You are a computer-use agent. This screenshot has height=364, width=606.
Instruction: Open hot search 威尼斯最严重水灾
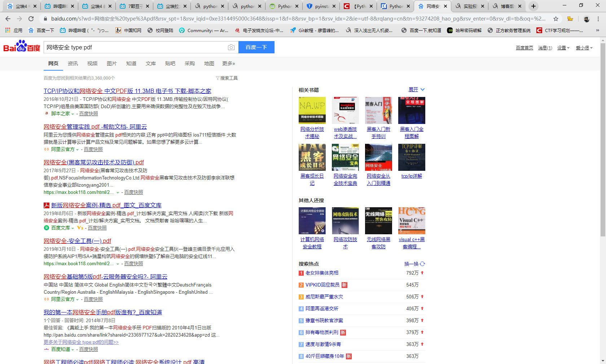click(324, 297)
